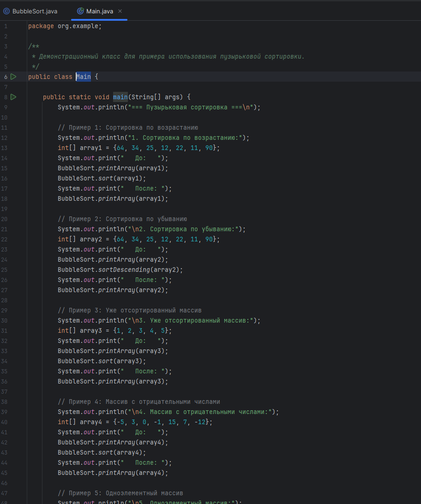Click the array4 declaration on line 40
This screenshot has width=421, height=504.
pyautogui.click(x=135, y=422)
